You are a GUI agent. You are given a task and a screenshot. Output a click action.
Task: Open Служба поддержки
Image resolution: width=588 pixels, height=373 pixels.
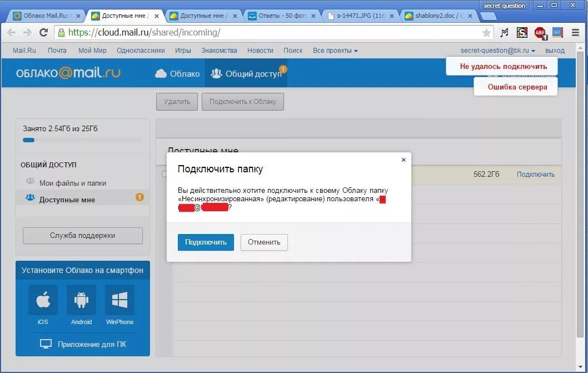click(x=82, y=236)
